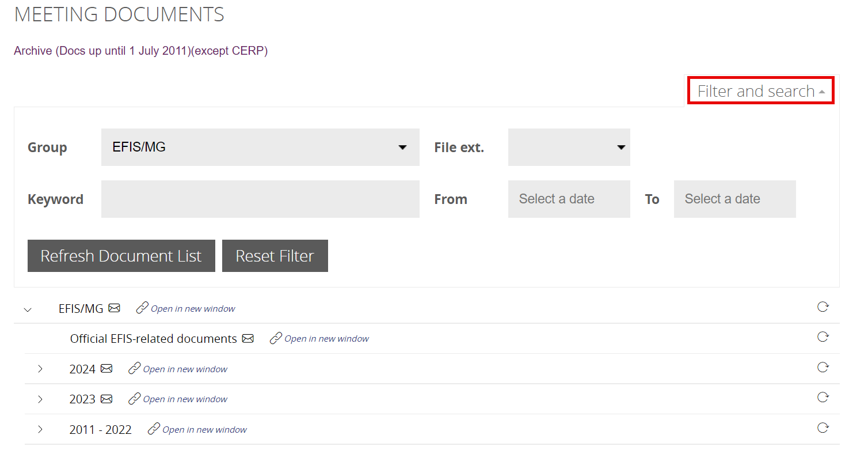Click envelope icon beside Official EFIS-related documents
868x469 pixels.
[x=248, y=338]
